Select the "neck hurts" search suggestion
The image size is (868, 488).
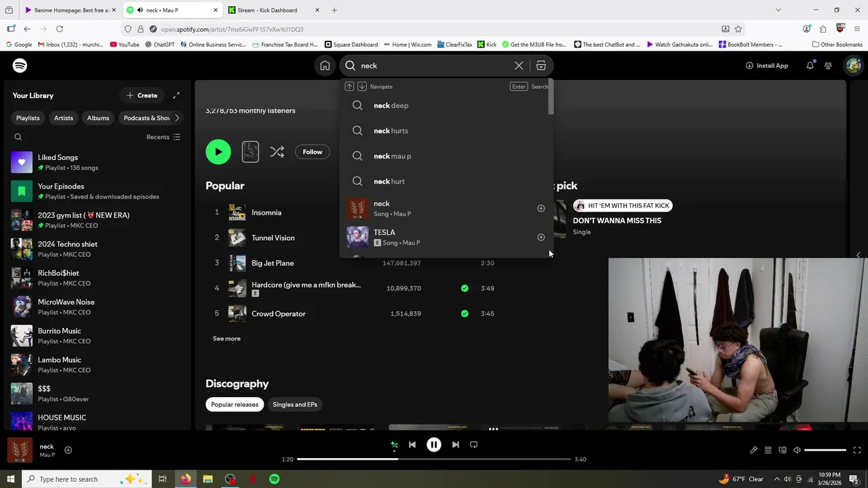pos(446,131)
